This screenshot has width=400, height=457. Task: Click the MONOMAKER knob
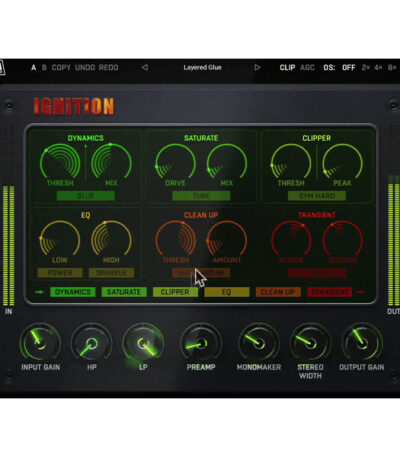[x=259, y=343]
